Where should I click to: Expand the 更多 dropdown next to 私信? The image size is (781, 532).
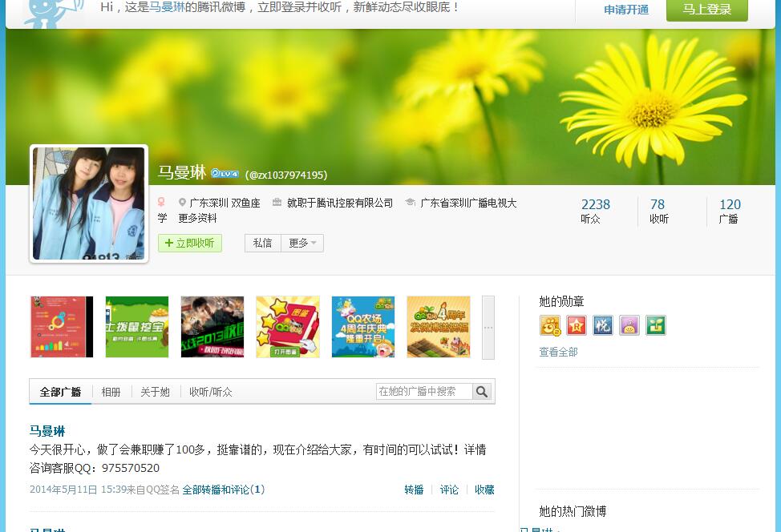[302, 243]
